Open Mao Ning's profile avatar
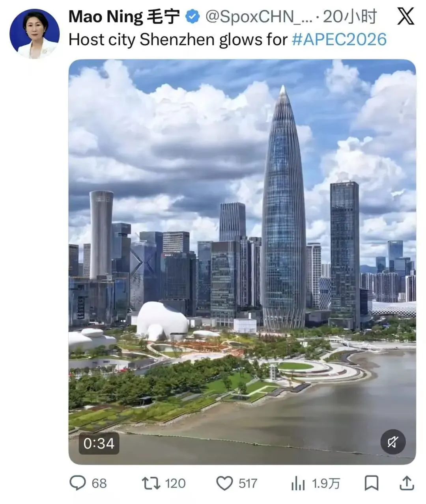Viewport: 426px width, 504px height. click(x=34, y=34)
